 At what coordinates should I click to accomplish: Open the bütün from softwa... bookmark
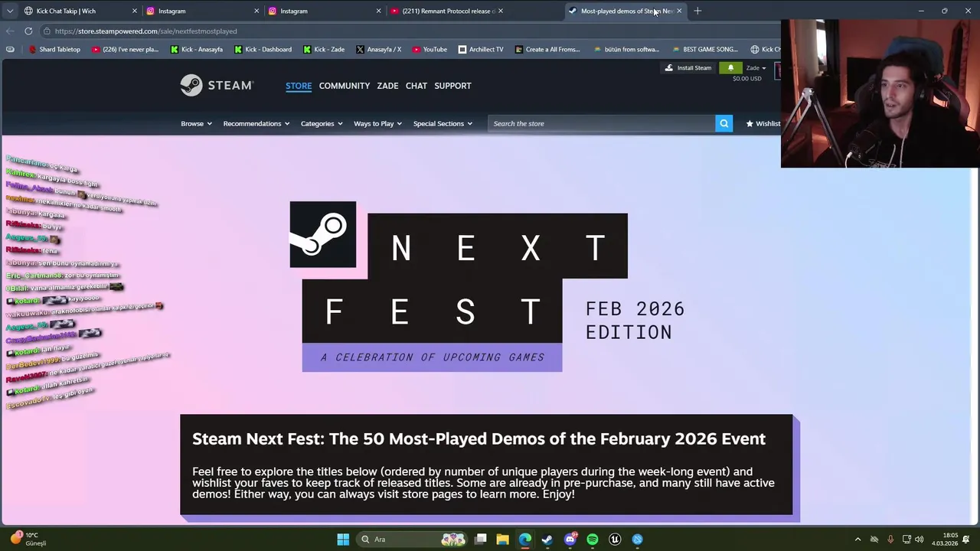coord(626,49)
